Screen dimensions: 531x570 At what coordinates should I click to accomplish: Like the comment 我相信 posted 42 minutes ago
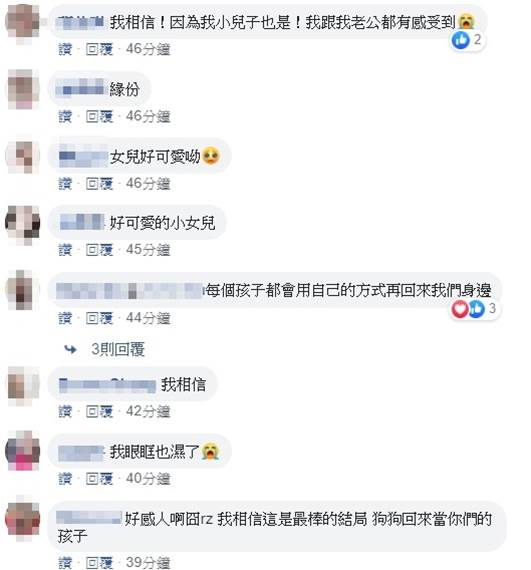click(65, 412)
